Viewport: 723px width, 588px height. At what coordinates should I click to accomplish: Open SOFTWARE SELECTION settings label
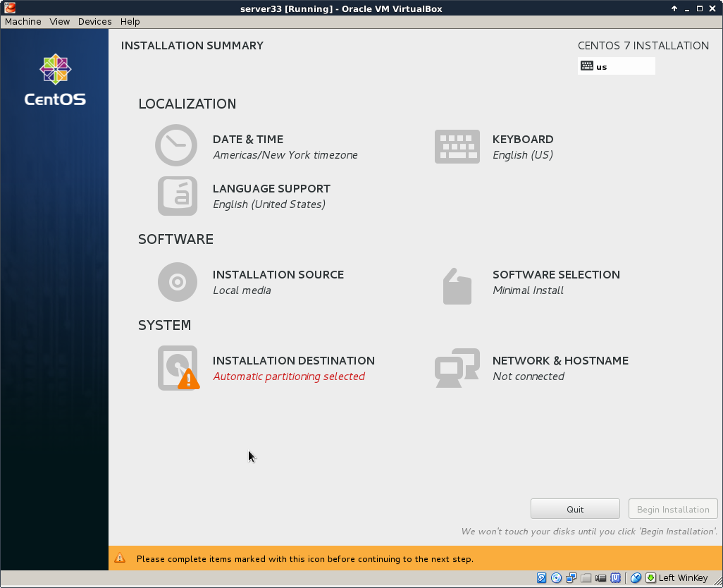tap(556, 274)
